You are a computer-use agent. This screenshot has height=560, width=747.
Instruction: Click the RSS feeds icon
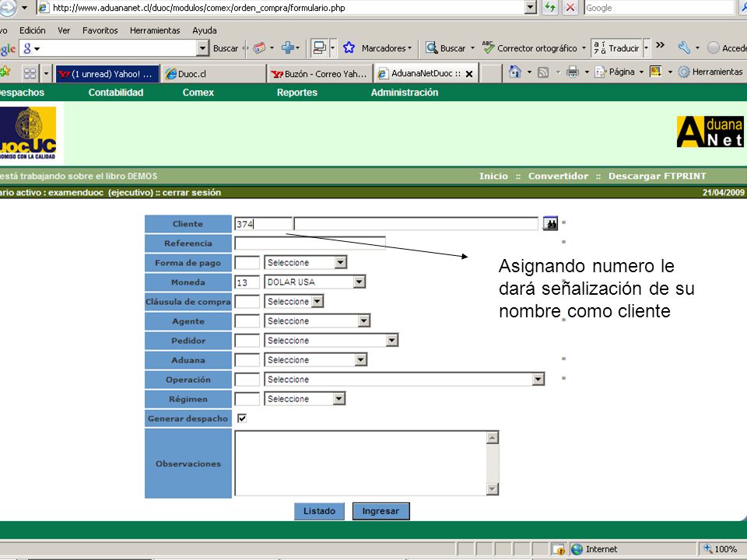tap(543, 72)
